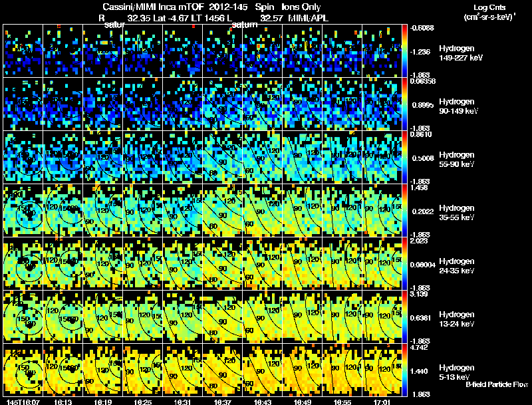Viewport: 532px width, 405px height.
Task: Select the color bar beside the 35-55 keV row
Action: 404,210
